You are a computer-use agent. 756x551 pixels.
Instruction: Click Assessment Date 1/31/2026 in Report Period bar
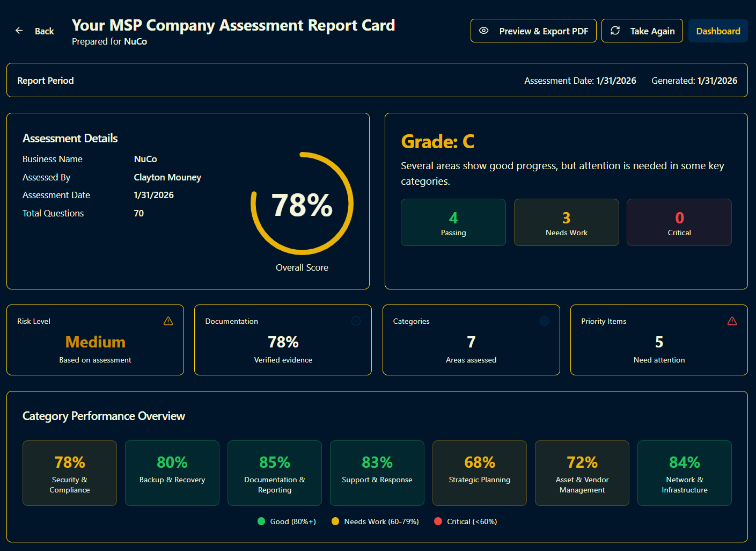[x=580, y=81]
